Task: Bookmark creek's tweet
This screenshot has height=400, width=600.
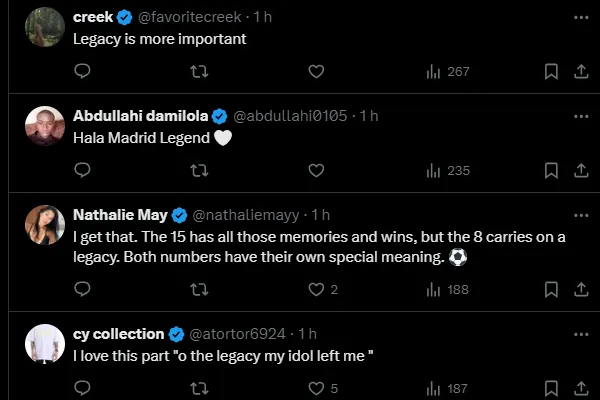Action: tap(551, 71)
